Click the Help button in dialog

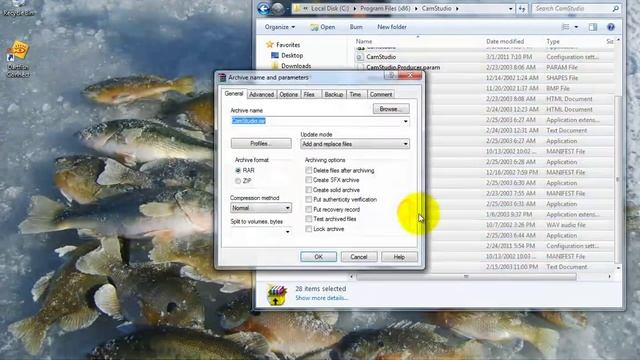[399, 257]
